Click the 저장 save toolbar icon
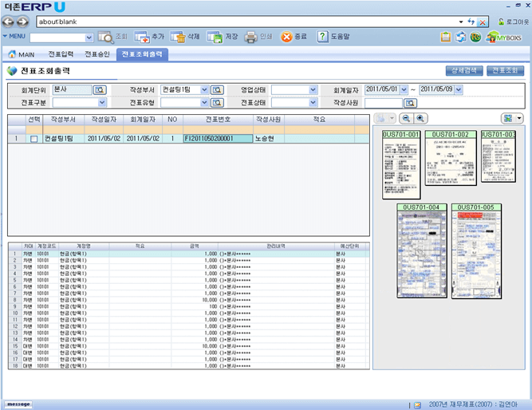Viewport: 532px width, 410px height. coord(215,37)
